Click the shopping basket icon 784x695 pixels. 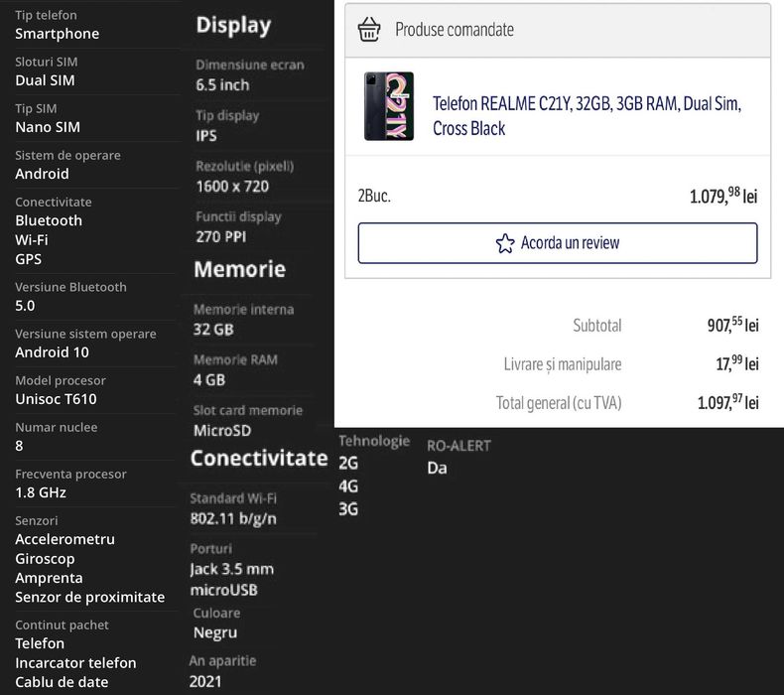pyautogui.click(x=370, y=29)
